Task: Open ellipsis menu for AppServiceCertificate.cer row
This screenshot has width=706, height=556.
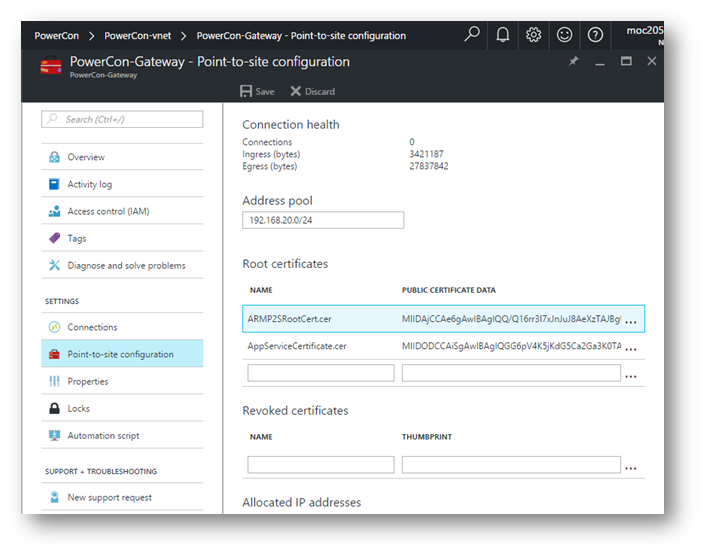Action: [x=631, y=348]
